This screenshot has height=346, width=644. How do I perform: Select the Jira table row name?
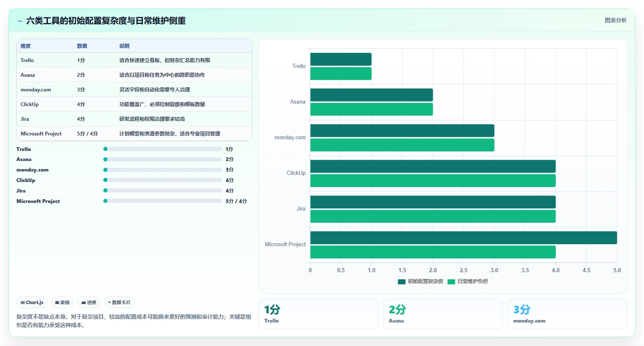(x=25, y=119)
